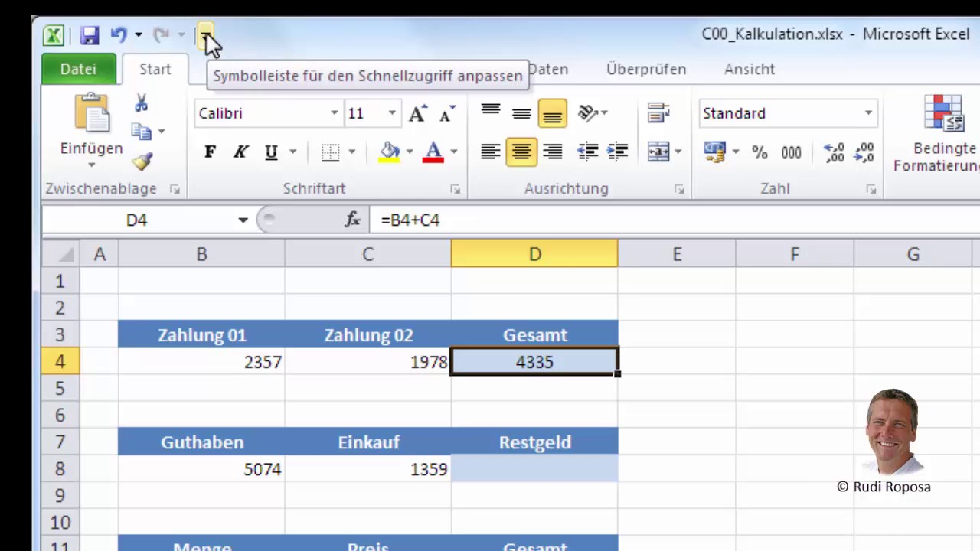
Task: Click the Excel application icon
Action: [x=53, y=35]
